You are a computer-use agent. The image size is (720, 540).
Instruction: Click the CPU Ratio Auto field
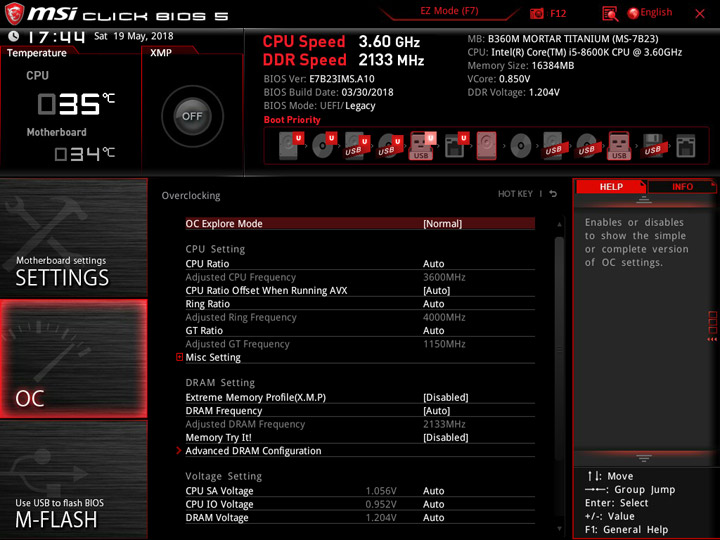(433, 264)
